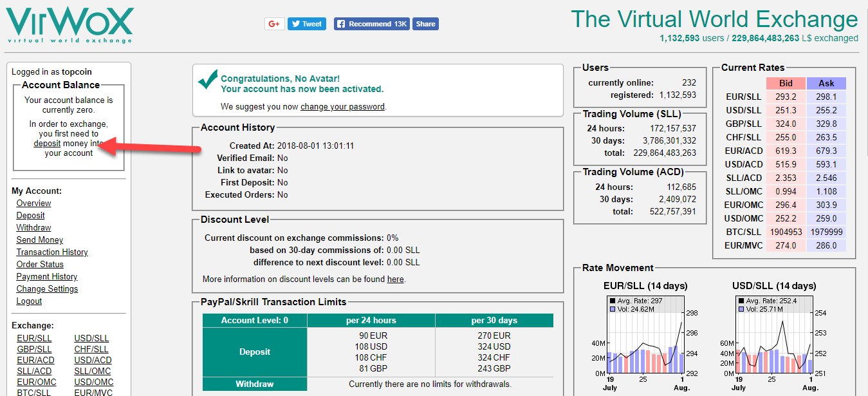Click registered users count 1,132,593
This screenshot has width=868, height=396.
[x=678, y=95]
